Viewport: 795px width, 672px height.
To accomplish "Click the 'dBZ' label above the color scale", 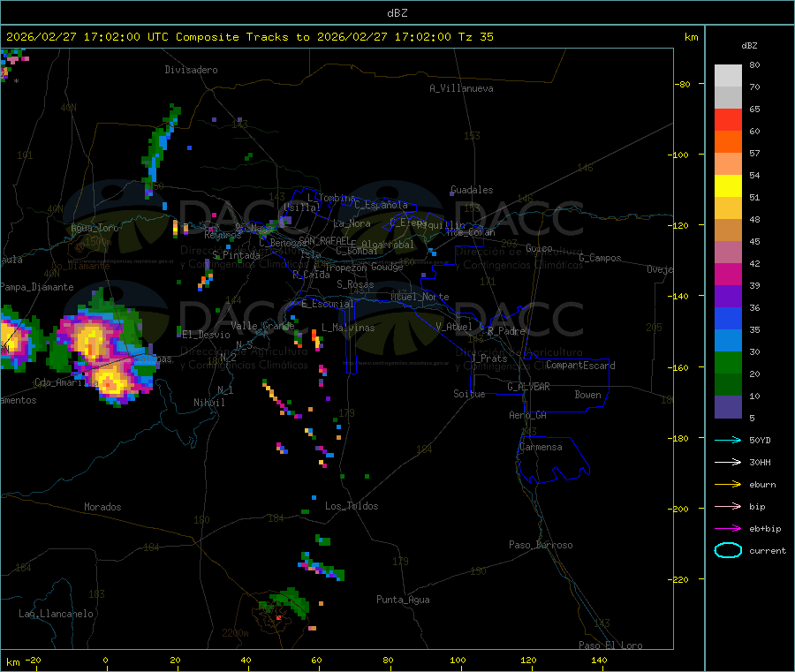I will tap(749, 46).
